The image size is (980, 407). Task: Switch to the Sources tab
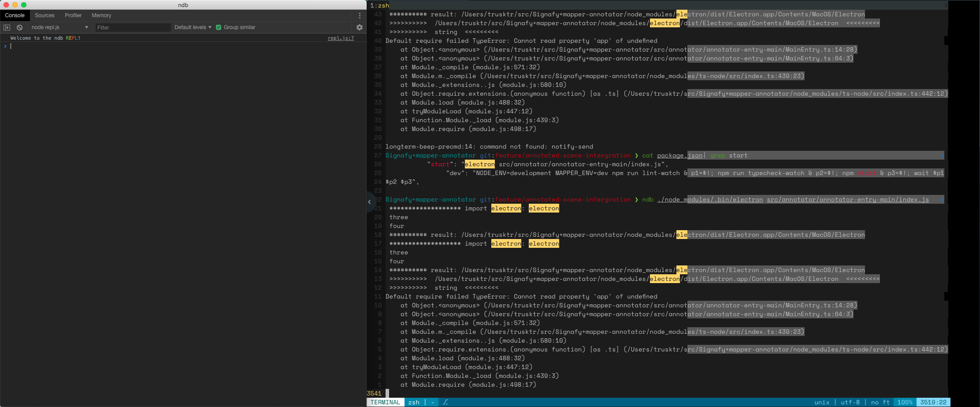pyautogui.click(x=45, y=15)
